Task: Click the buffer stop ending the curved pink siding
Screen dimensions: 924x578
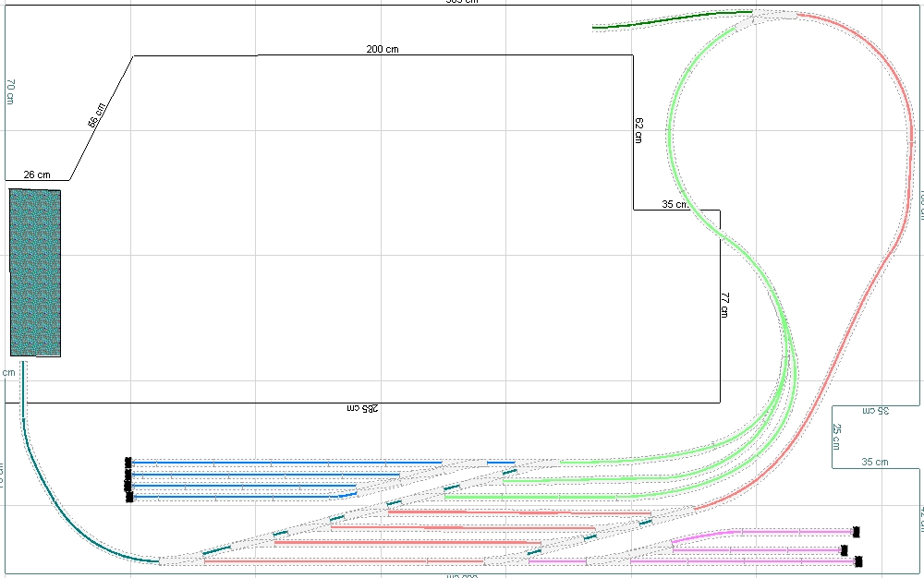Action: pos(857,532)
